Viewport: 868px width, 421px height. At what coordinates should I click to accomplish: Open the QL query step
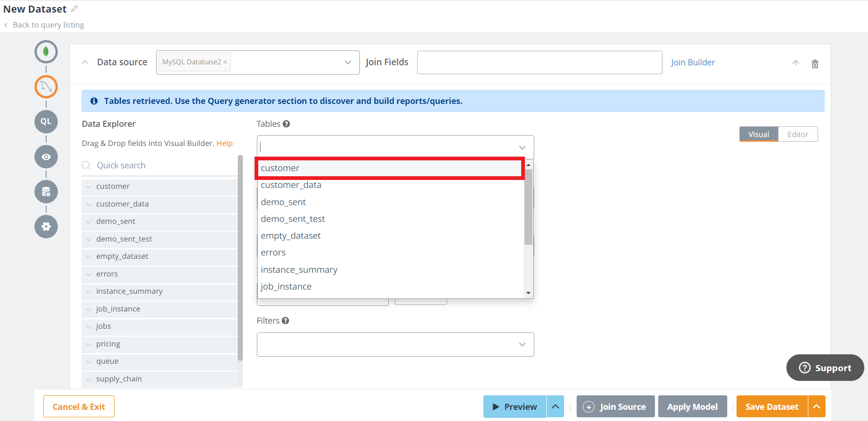(46, 122)
